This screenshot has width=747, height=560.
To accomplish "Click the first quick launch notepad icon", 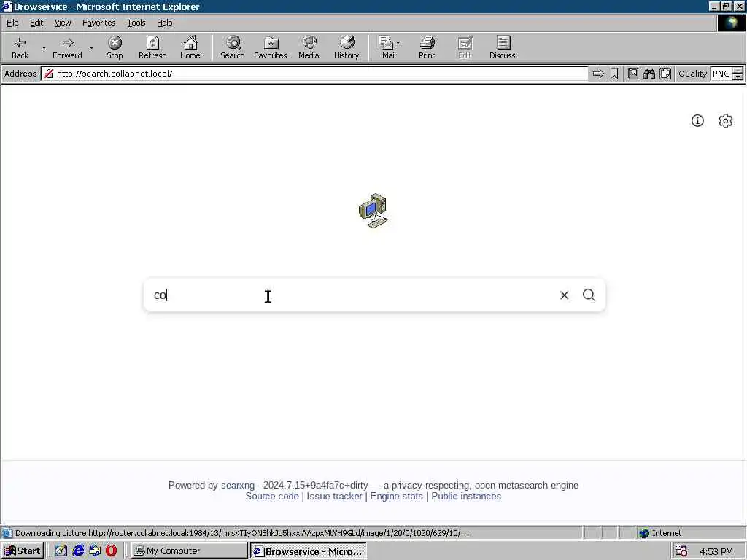I will point(61,551).
